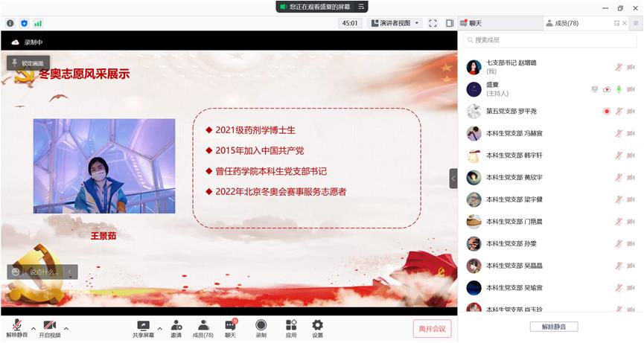
Task: Click the meeting info icon at top-left
Action: [10, 23]
